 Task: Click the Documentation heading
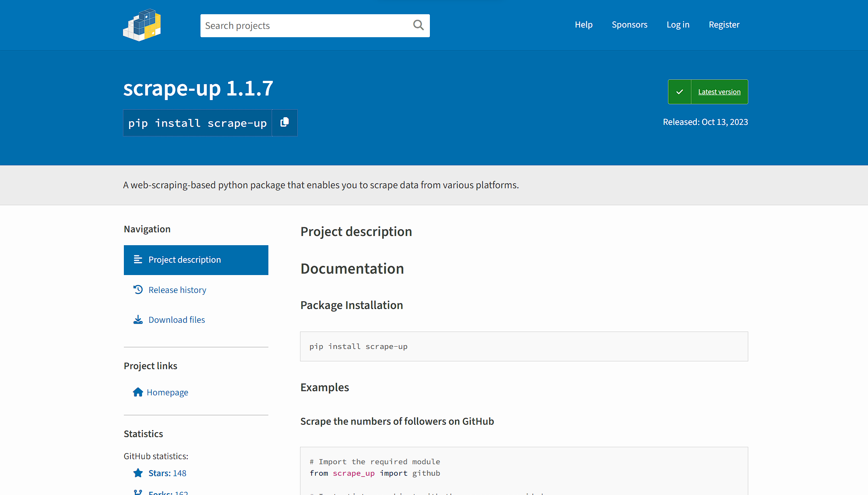click(352, 269)
